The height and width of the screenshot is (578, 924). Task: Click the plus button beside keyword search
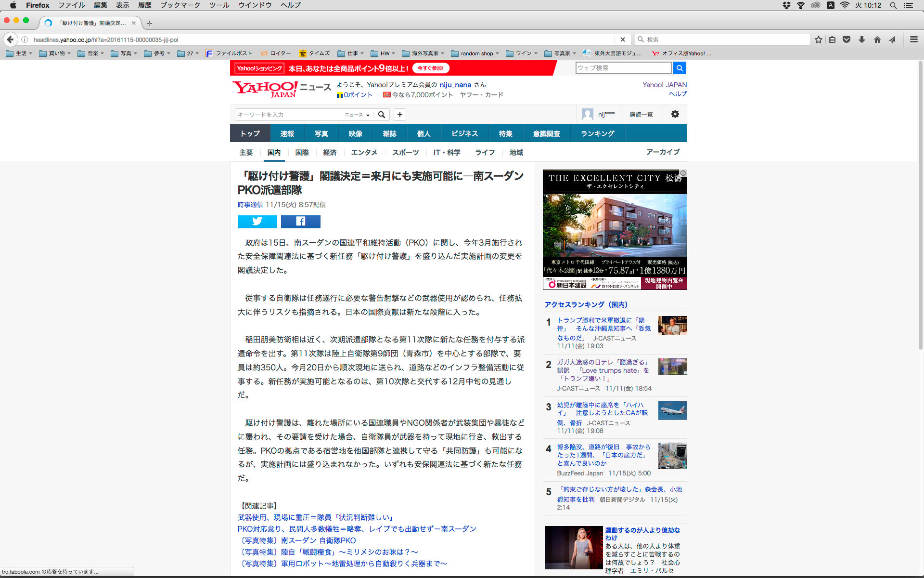coord(399,115)
